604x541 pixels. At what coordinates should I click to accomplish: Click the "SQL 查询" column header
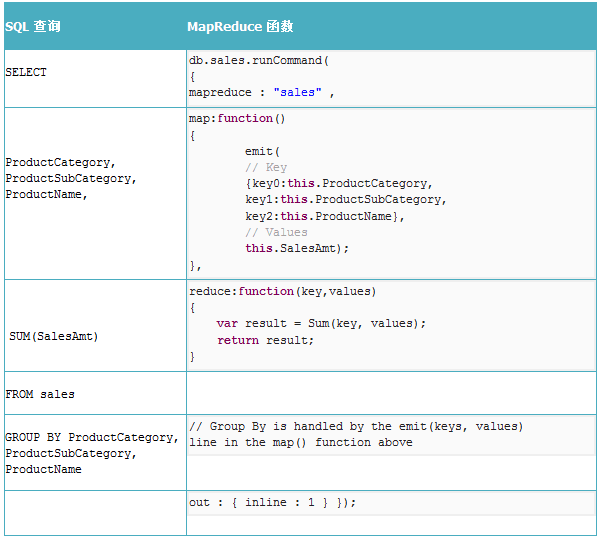(33, 26)
